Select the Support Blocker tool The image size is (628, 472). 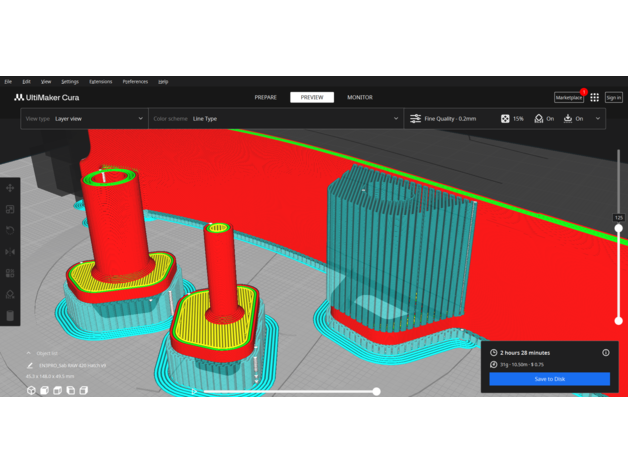10,294
